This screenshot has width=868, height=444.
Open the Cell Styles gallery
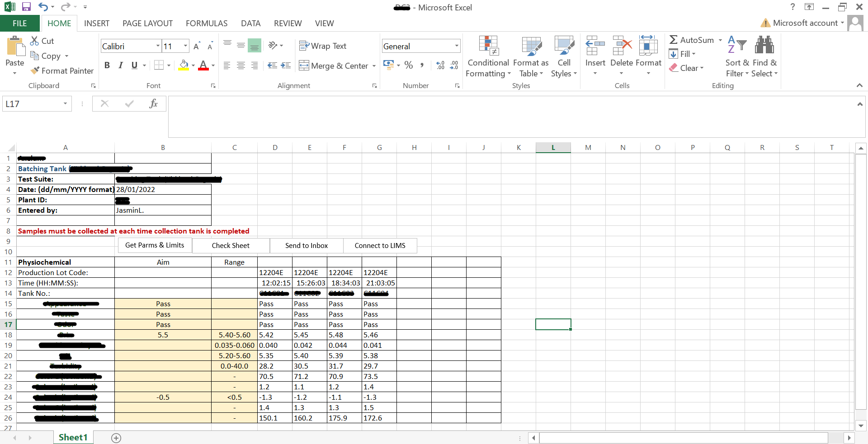coord(564,56)
